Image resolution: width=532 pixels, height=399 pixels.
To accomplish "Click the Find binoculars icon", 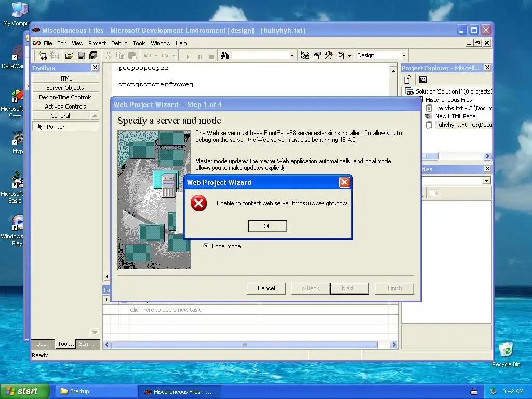I will [x=224, y=56].
